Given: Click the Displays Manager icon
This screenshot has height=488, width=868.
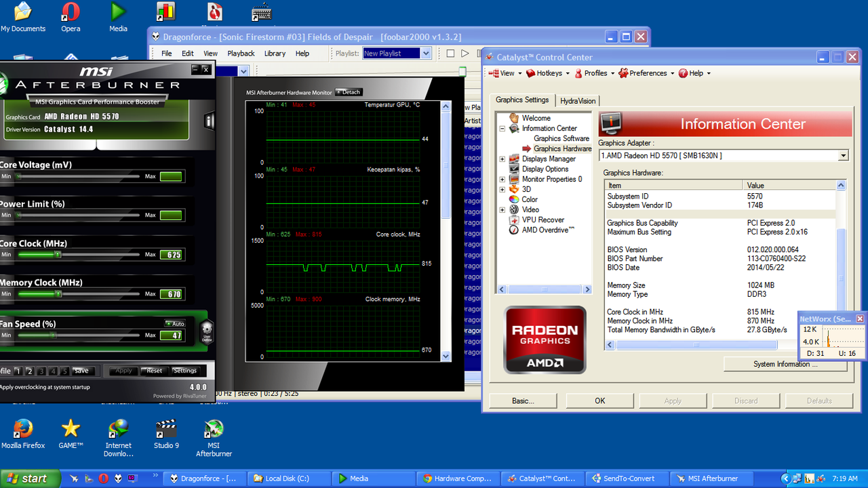Looking at the screenshot, I should coord(514,159).
